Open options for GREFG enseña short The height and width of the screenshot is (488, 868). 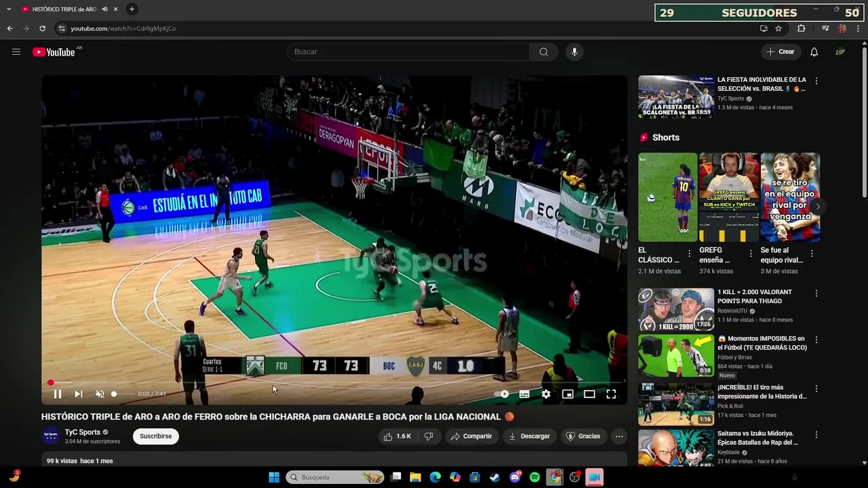pyautogui.click(x=751, y=253)
